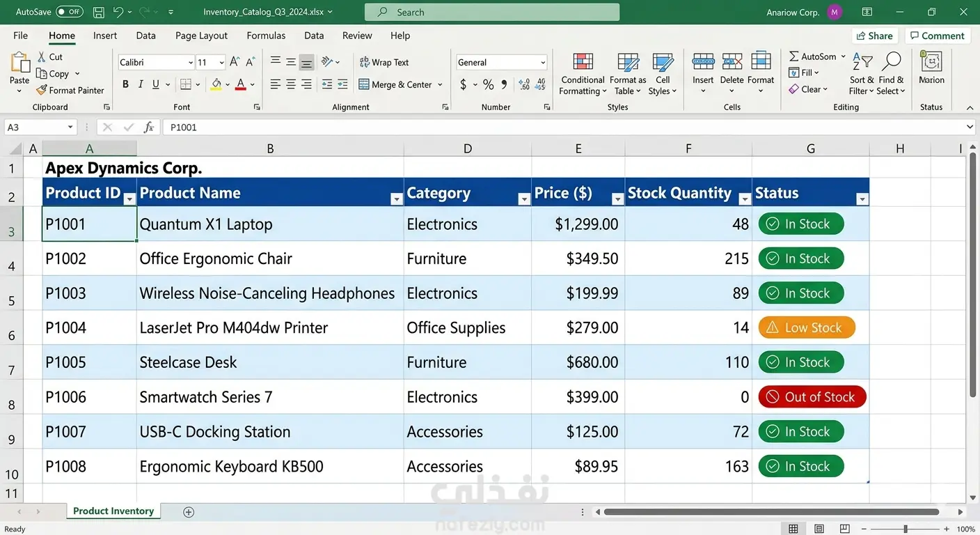The image size is (980, 535).
Task: Activate the Format Painter tool
Action: pos(70,90)
